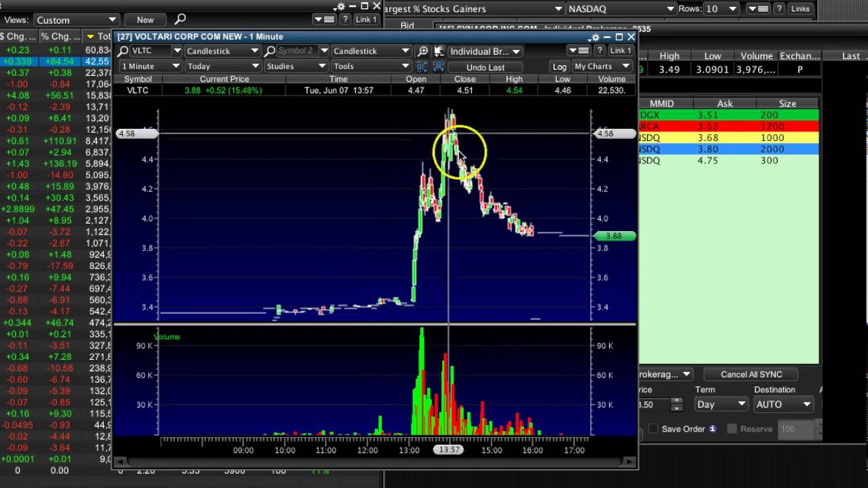
Task: Decrease the order price stepper down arrow
Action: point(677,407)
